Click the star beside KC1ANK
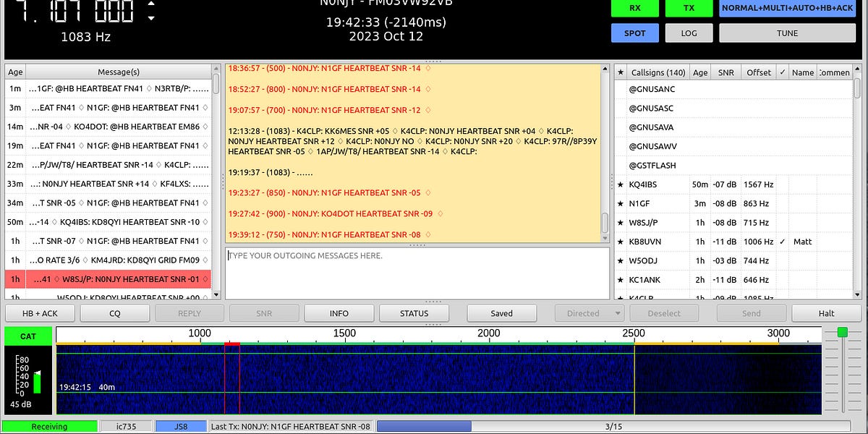Viewport: 868px width, 434px height. coord(620,280)
